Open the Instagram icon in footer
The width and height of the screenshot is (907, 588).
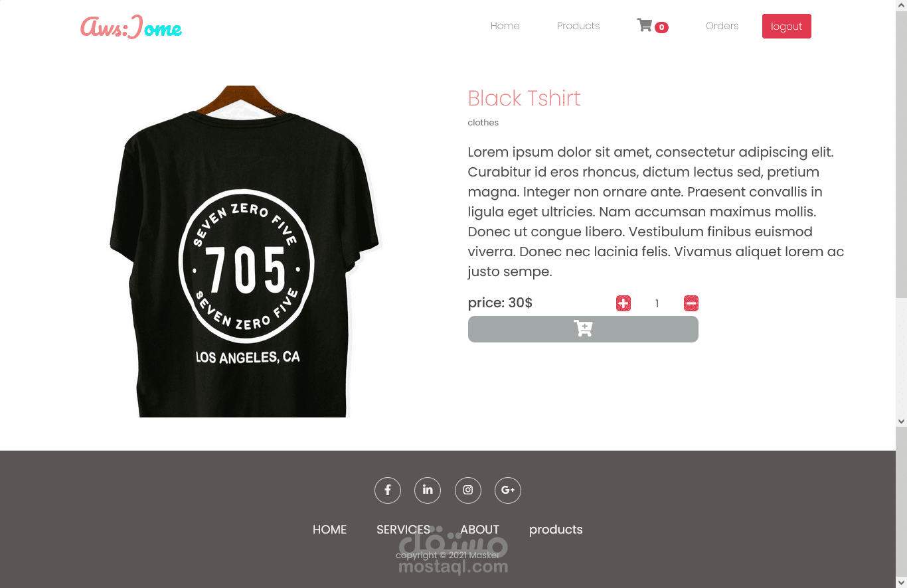(468, 490)
